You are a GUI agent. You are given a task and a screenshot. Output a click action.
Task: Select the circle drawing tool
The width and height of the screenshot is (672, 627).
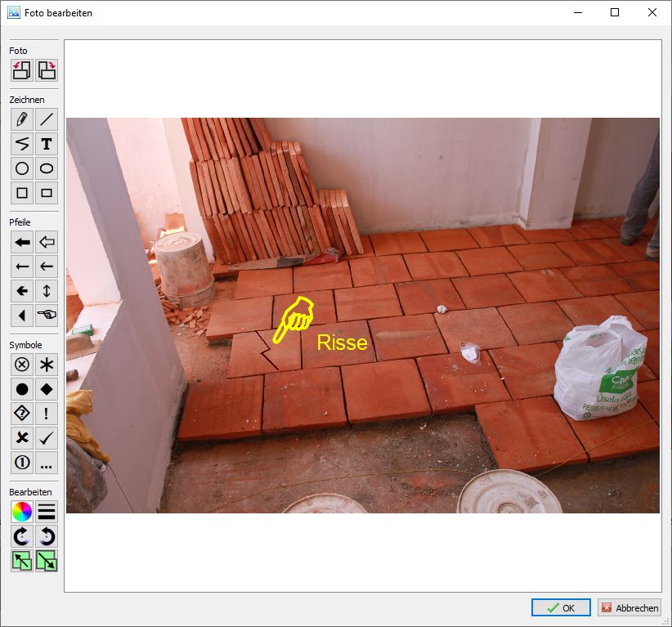(x=22, y=168)
